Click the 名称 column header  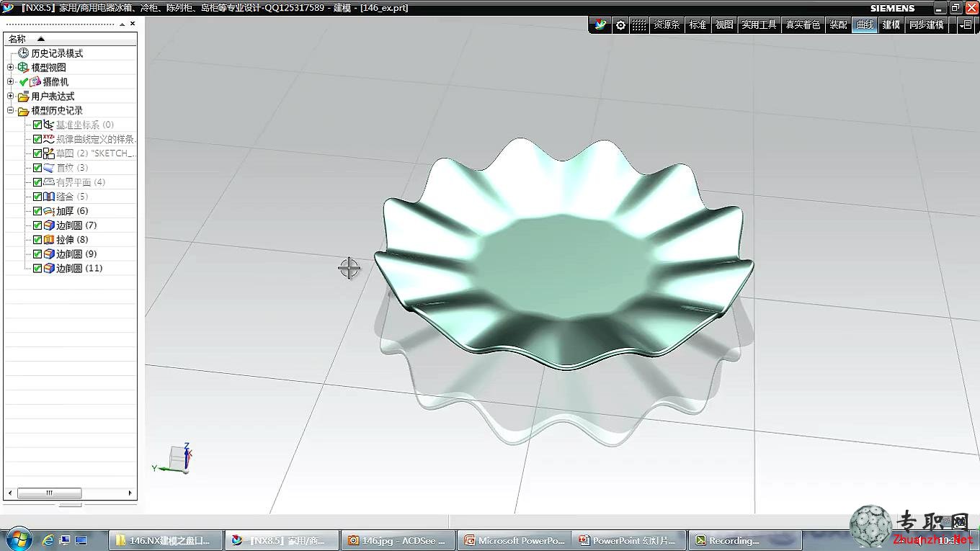(70, 39)
